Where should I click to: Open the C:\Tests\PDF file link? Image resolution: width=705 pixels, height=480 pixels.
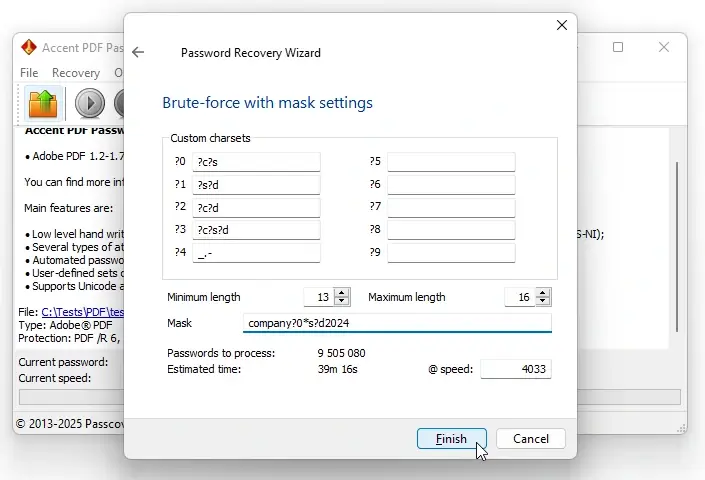82,312
